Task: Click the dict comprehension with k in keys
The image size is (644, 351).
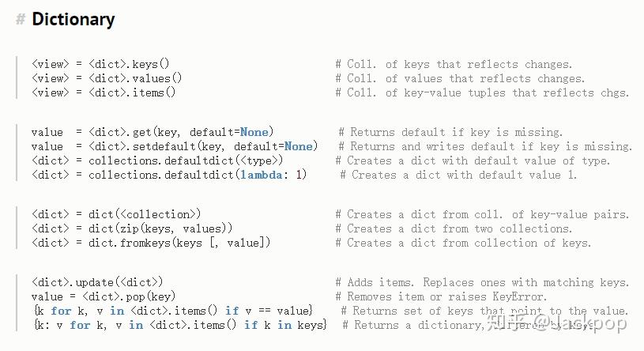Action: [x=179, y=325]
